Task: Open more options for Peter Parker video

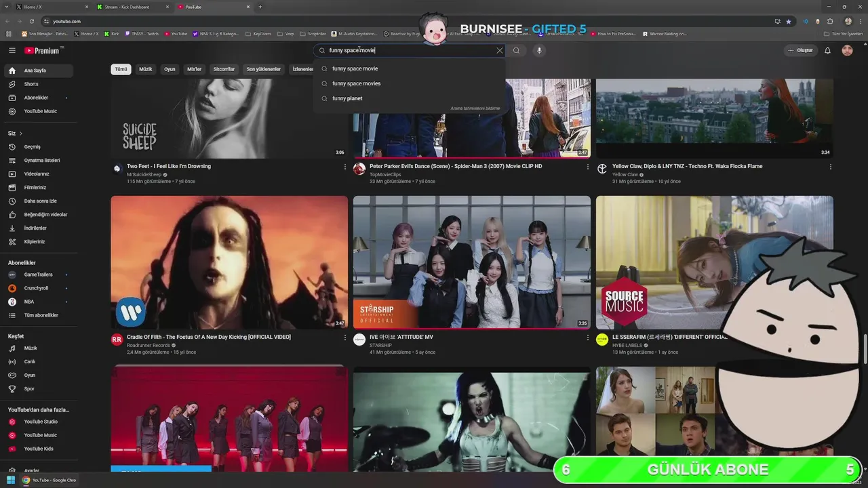Action: click(x=588, y=167)
